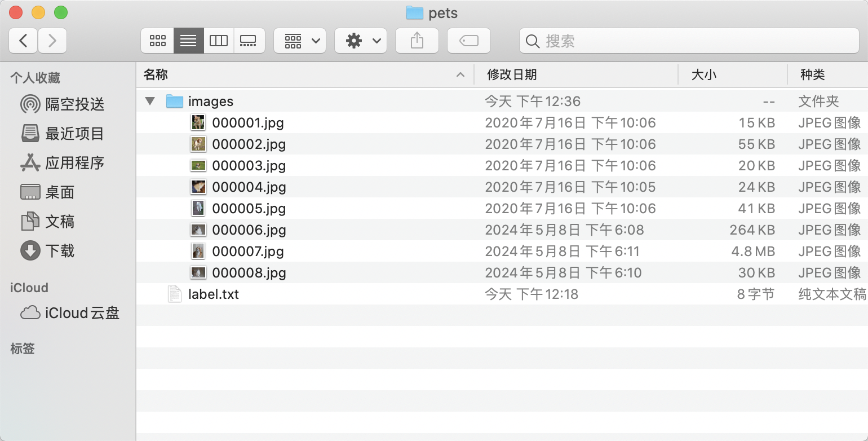Select the images folder icon
The image size is (868, 441).
[x=175, y=102]
